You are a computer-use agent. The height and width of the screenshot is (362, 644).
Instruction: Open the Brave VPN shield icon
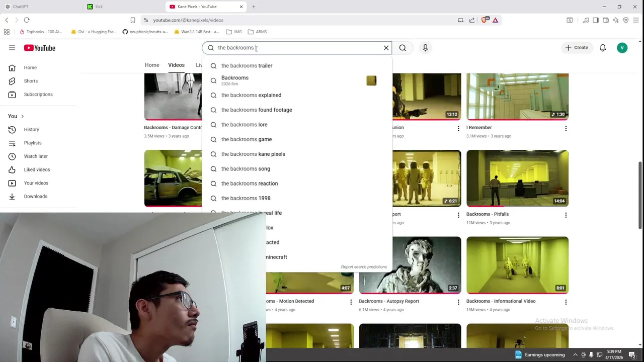[x=626, y=20]
